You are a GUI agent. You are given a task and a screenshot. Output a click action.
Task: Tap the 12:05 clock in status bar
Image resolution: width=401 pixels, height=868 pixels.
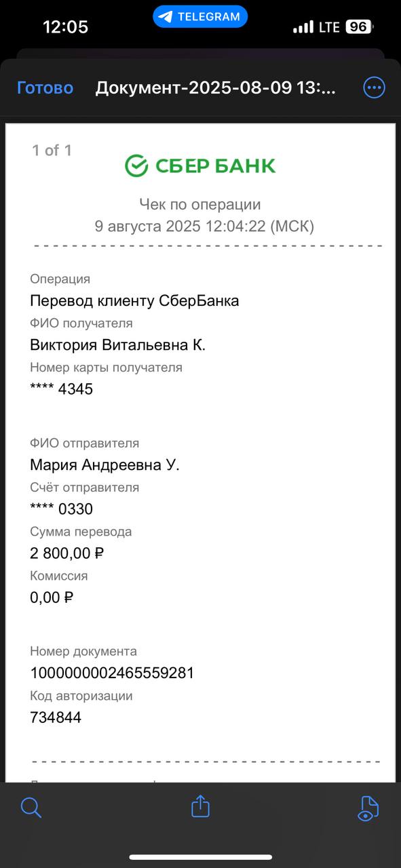coord(65,27)
